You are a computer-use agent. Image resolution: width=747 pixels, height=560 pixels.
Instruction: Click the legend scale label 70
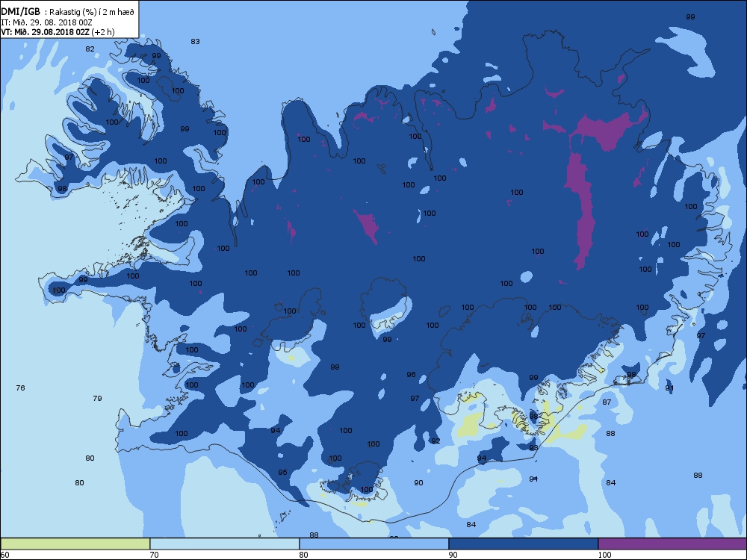pyautogui.click(x=155, y=555)
